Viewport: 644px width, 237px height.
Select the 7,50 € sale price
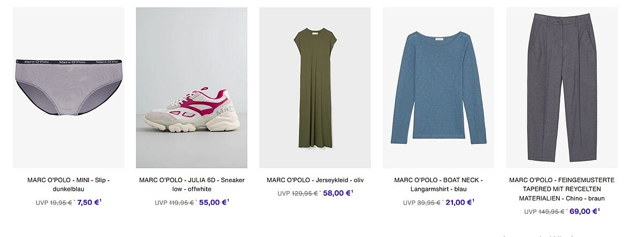pyautogui.click(x=89, y=203)
